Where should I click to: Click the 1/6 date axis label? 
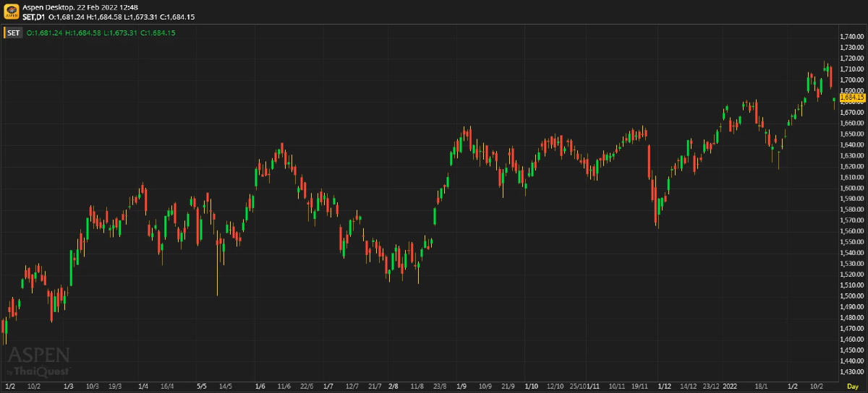tap(260, 387)
